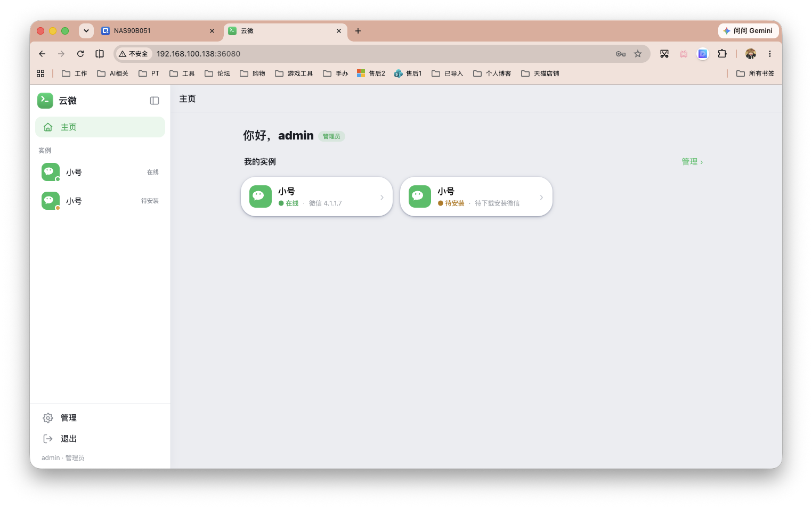Screen dimensions: 812x508
Task: Click chevron on the 待安装 小号 card
Action: [x=541, y=198]
